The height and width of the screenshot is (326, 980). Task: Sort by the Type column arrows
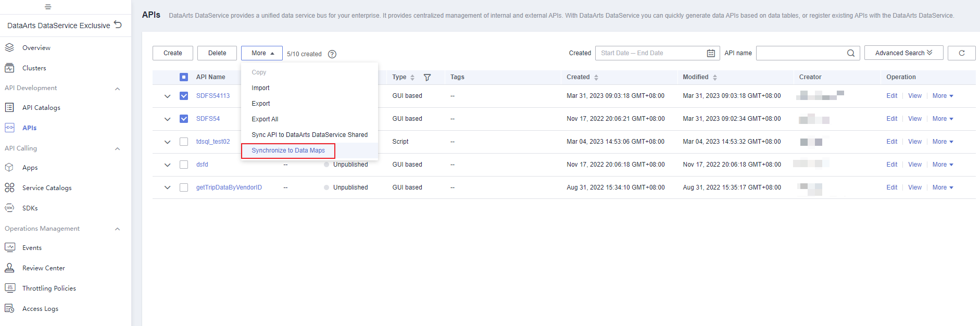(x=412, y=77)
